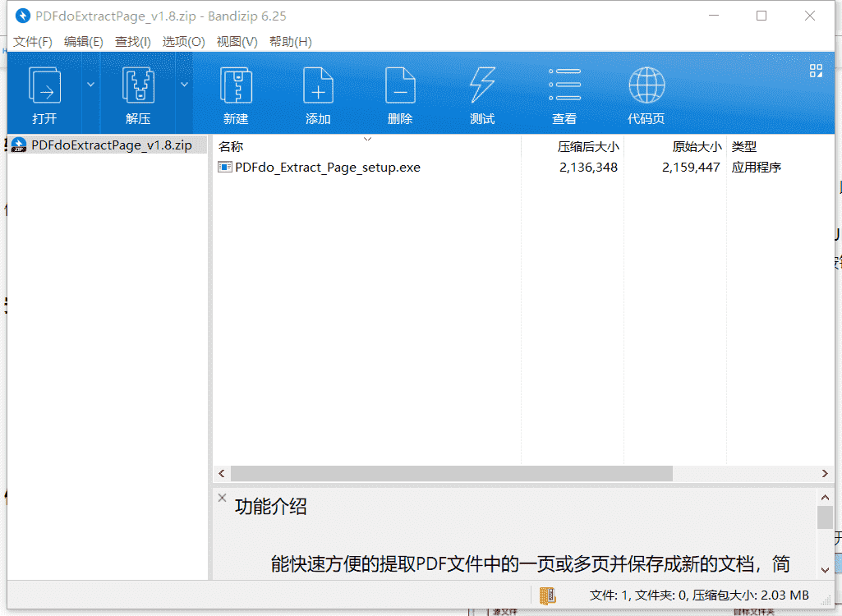Viewport: 842px width, 616px height.
Task: Sort by the Name (名称) column header
Action: point(231,147)
